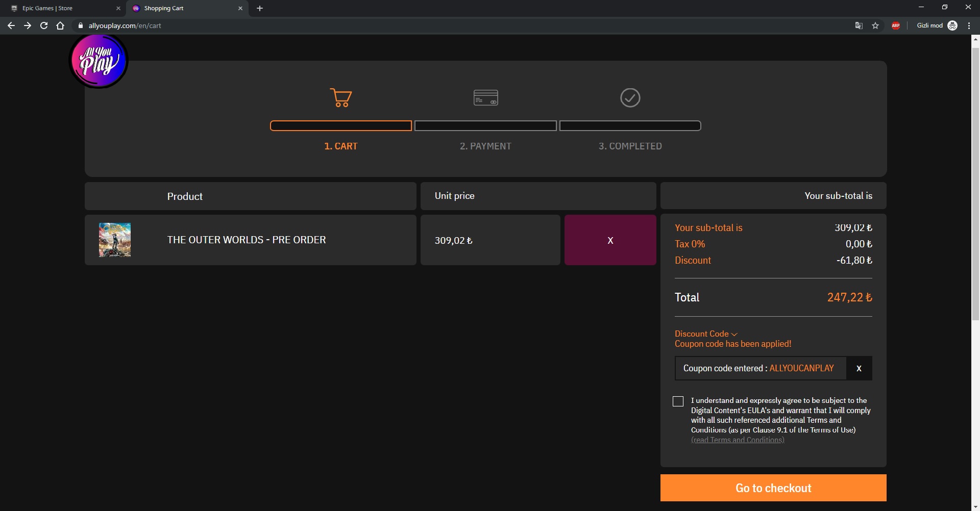Click Go to checkout button
Screen dimensions: 980x511
point(773,488)
